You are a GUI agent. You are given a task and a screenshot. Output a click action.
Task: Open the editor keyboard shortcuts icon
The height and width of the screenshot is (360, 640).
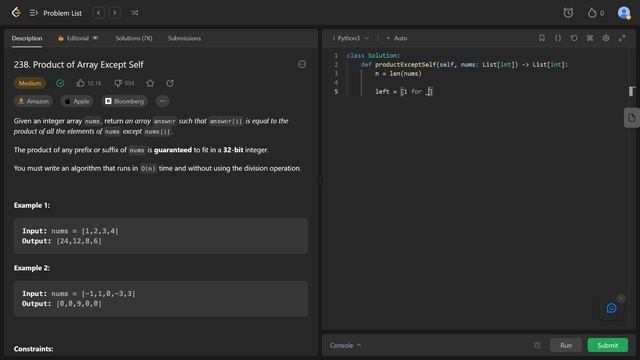[590, 38]
